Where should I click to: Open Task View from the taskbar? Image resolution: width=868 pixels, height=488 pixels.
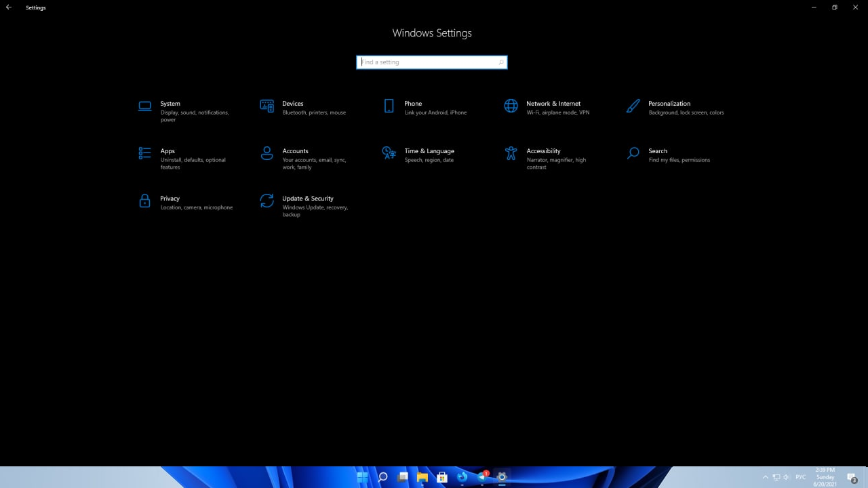click(403, 477)
